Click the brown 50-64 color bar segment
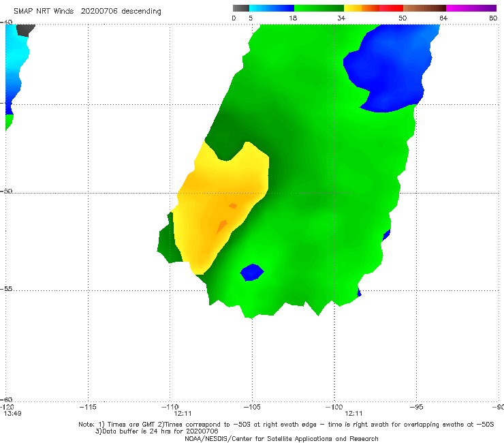504x443 pixels. pyautogui.click(x=424, y=8)
